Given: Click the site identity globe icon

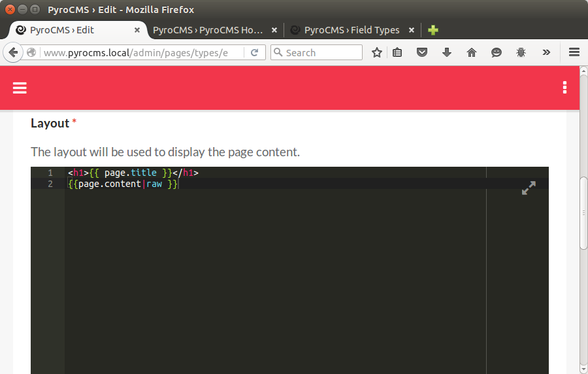Looking at the screenshot, I should coord(31,52).
